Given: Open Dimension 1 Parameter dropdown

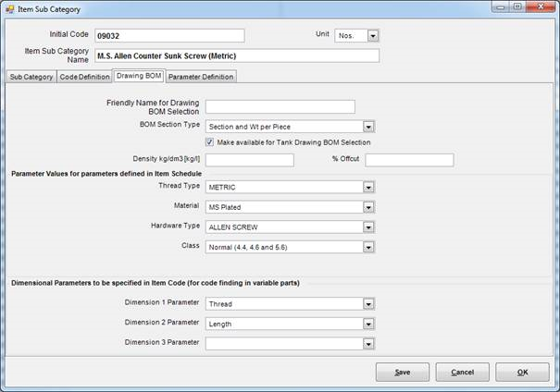Looking at the screenshot, I should point(367,303).
